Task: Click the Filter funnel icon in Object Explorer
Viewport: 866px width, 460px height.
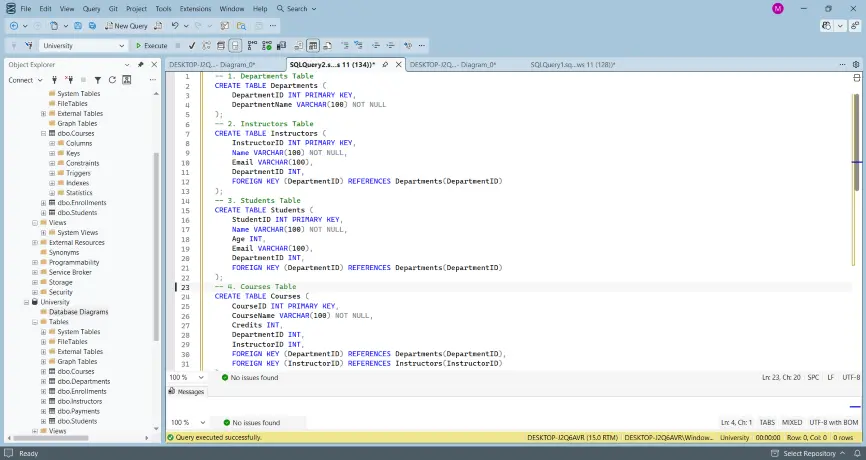Action: pyautogui.click(x=98, y=80)
